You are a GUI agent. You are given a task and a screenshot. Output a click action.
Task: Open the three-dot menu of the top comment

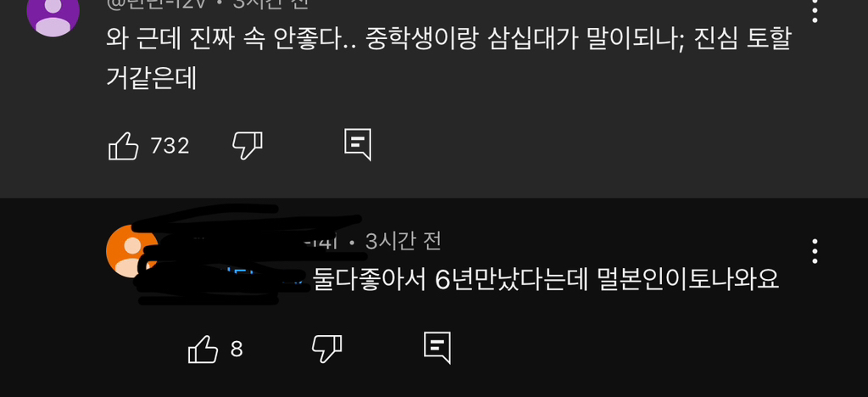[x=815, y=10]
